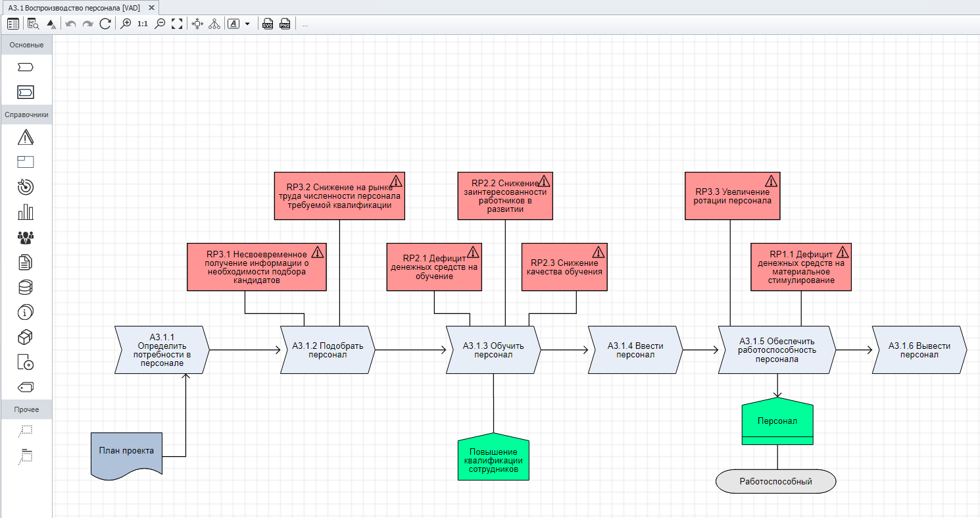The width and height of the screenshot is (980, 518).
Task: Select the database cylinder palette icon
Action: 26,288
